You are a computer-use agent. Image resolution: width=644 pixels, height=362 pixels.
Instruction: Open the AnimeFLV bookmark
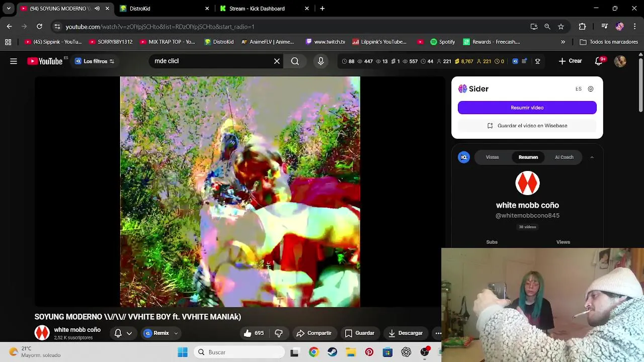pos(268,42)
